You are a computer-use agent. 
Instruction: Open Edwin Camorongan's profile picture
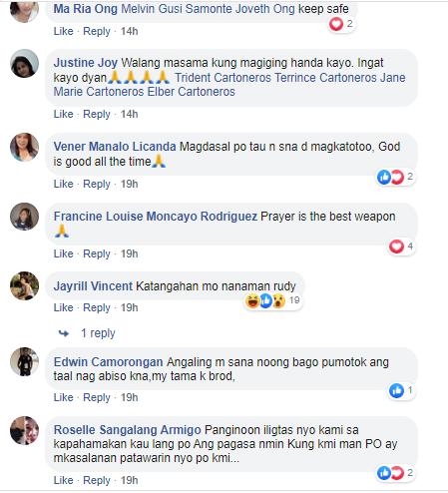point(24,362)
